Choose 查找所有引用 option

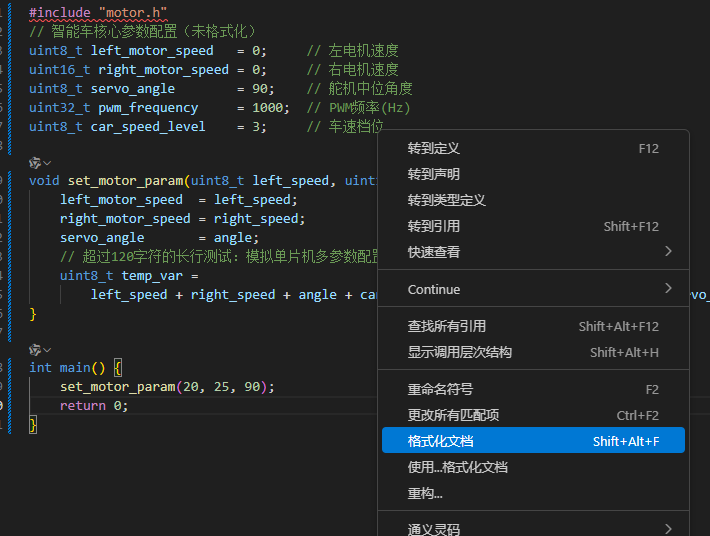point(533,326)
